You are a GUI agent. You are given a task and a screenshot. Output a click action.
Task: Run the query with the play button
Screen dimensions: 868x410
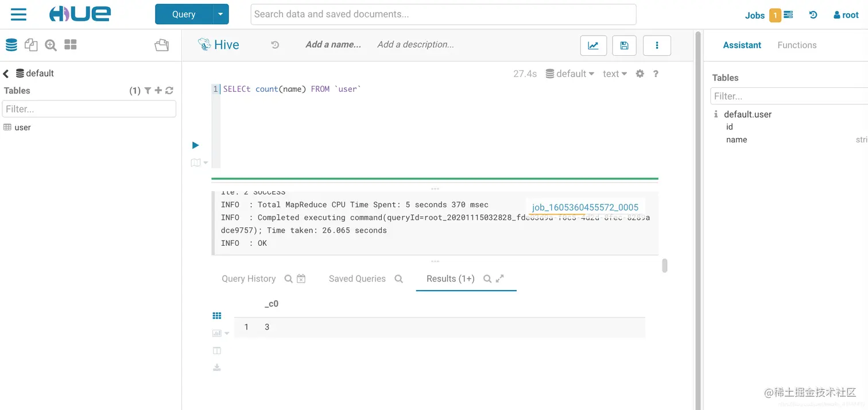point(195,145)
